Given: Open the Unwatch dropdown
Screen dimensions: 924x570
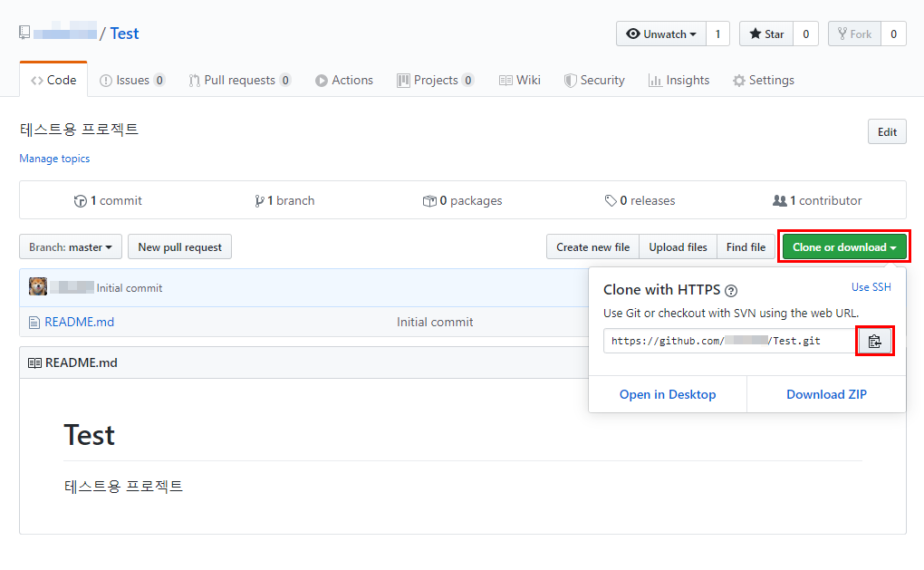Looking at the screenshot, I should (x=661, y=34).
